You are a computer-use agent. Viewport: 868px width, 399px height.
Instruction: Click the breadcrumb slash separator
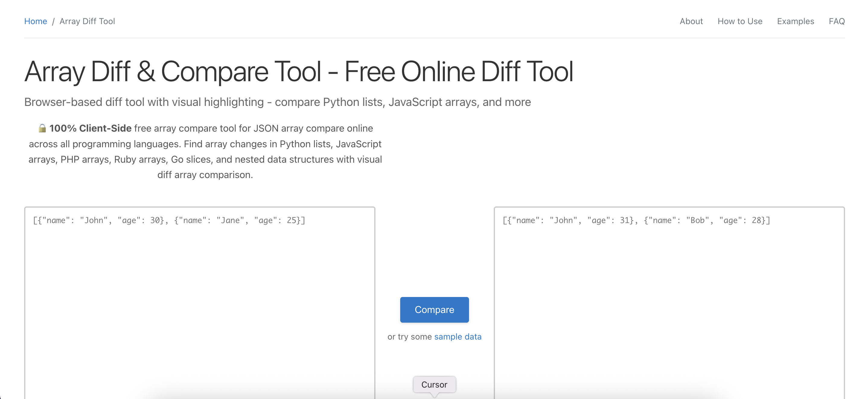coord(53,21)
